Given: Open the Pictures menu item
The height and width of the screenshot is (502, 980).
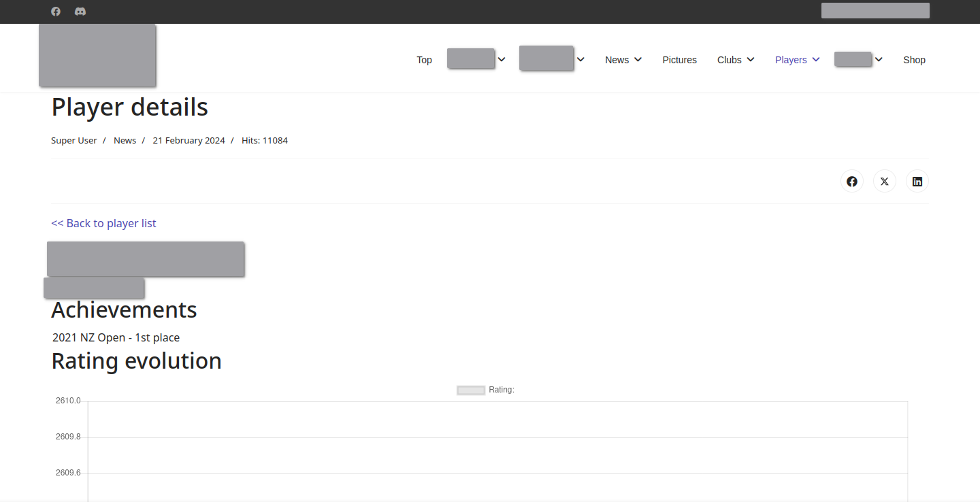Looking at the screenshot, I should click(679, 60).
